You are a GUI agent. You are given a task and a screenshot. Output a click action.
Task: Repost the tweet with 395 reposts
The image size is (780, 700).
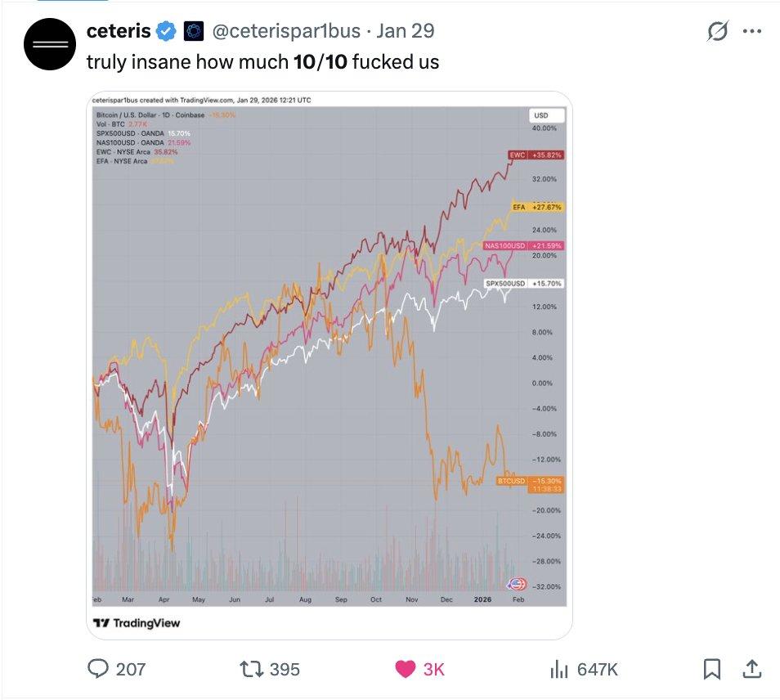[x=249, y=669]
